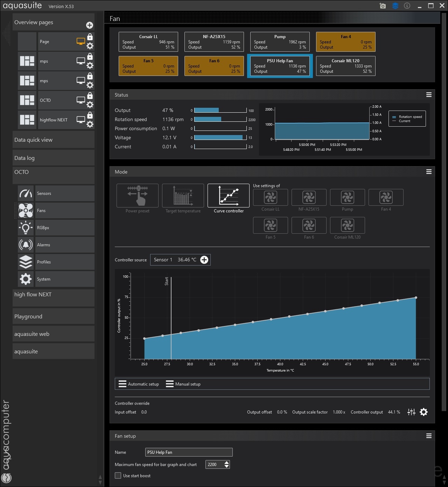
Task: Select the Fan 4 tile
Action: click(346, 42)
